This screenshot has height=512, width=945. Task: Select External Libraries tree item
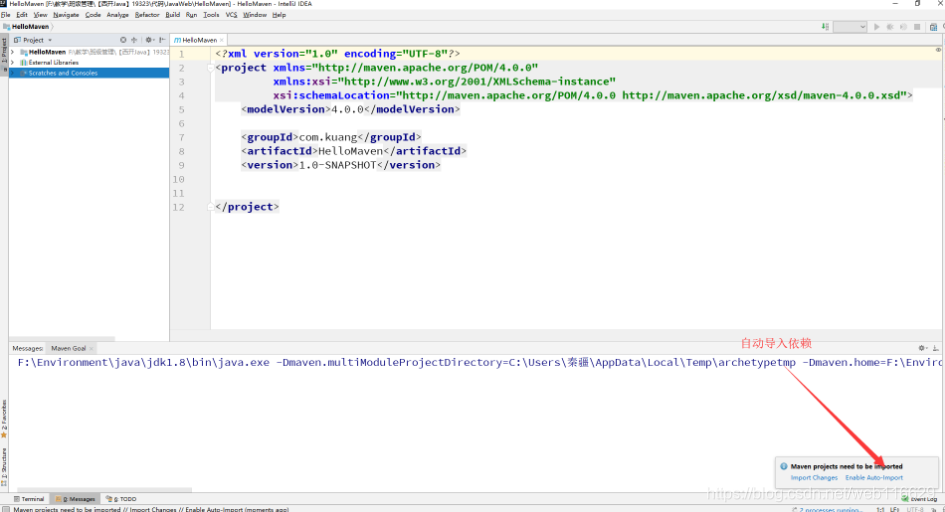[53, 63]
